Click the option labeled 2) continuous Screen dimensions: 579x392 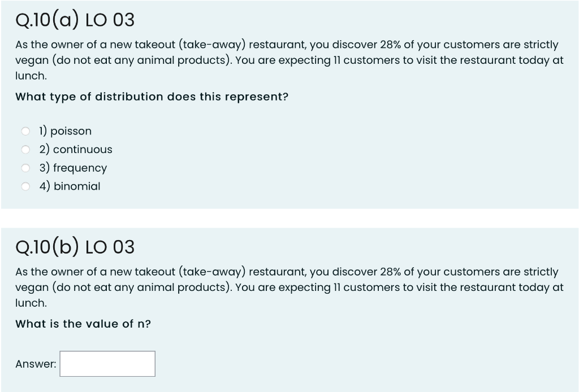click(x=75, y=149)
